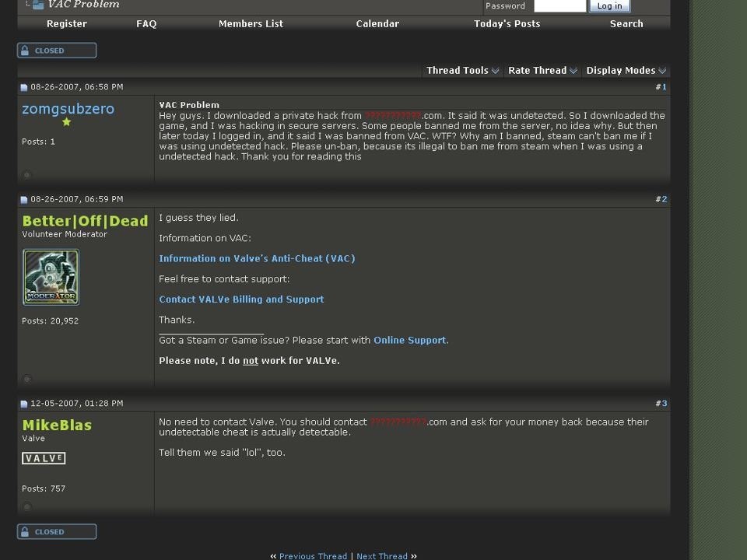This screenshot has height=560, width=747.
Task: Click the online status dot in Better|Off|Dead's post
Action: [x=26, y=379]
